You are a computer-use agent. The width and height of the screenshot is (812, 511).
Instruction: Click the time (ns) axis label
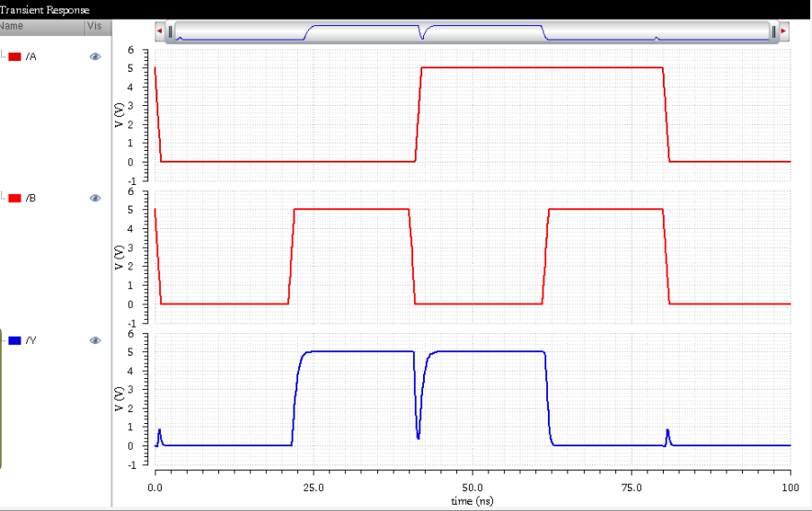point(472,501)
